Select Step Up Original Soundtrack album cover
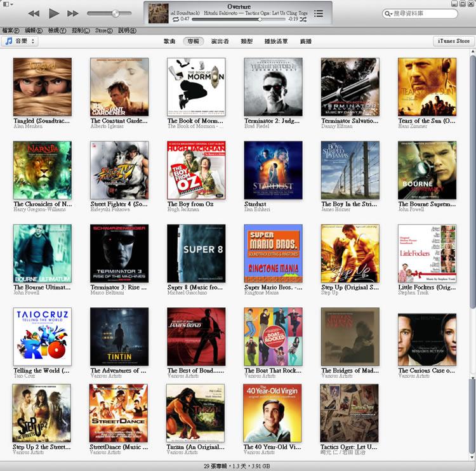This screenshot has width=476, height=471. 350,253
